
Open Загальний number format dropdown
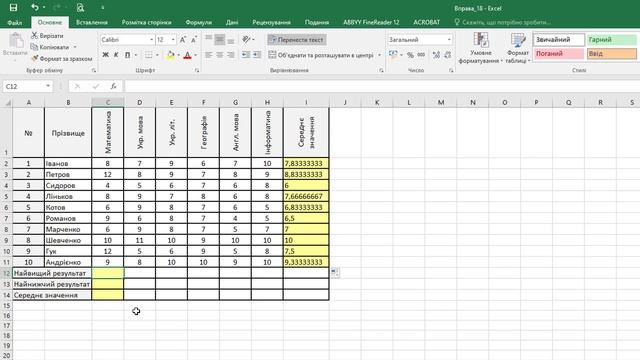(x=449, y=40)
